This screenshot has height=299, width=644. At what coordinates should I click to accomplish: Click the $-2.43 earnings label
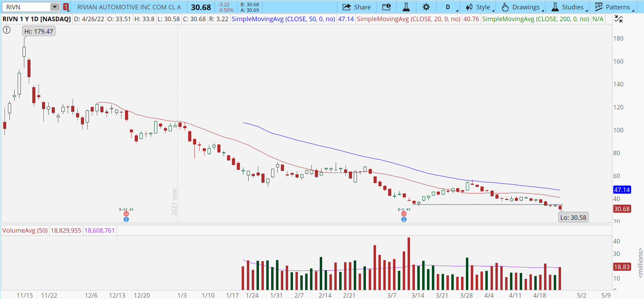(x=404, y=209)
